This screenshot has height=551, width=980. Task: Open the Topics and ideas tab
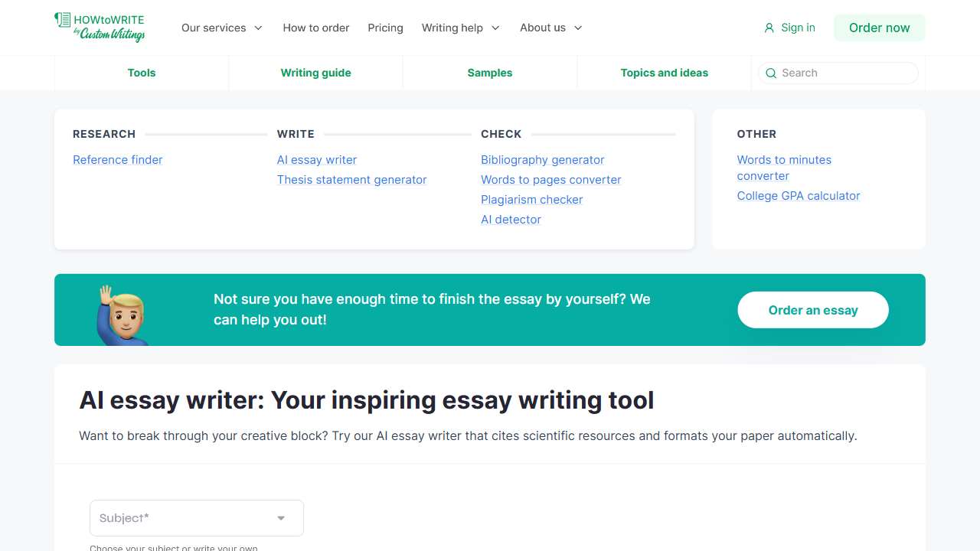point(664,73)
